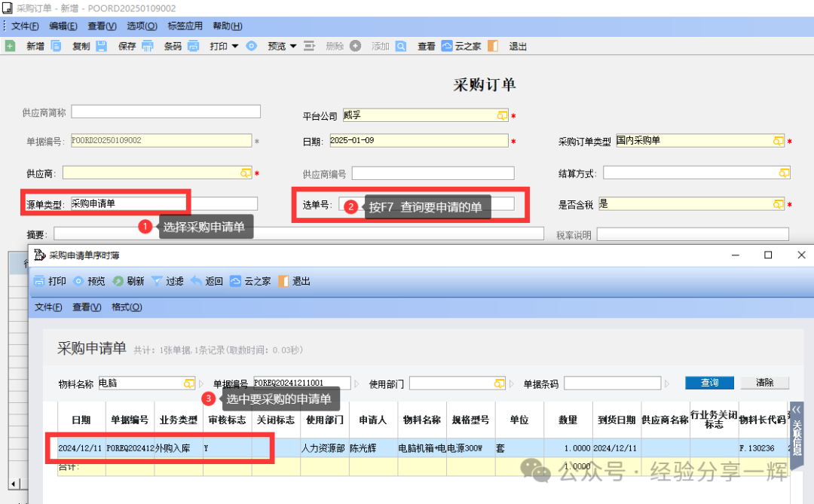
Task: Open the 是否含税 field selector
Action: (778, 204)
